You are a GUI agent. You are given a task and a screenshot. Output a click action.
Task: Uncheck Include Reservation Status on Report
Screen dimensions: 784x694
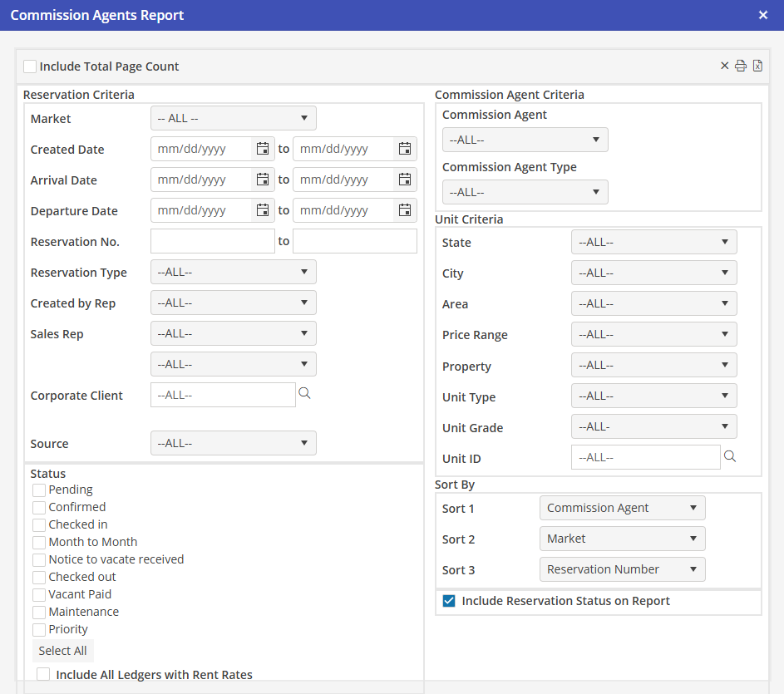click(449, 601)
